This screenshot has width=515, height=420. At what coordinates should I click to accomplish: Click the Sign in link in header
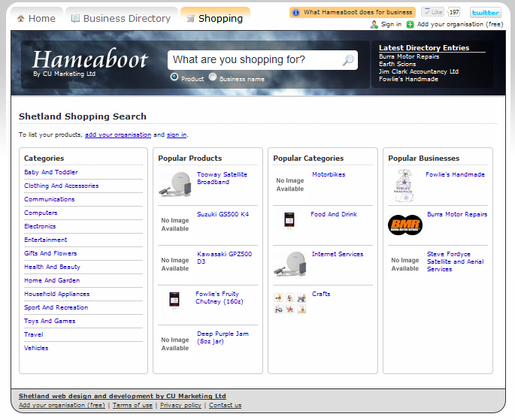click(391, 24)
